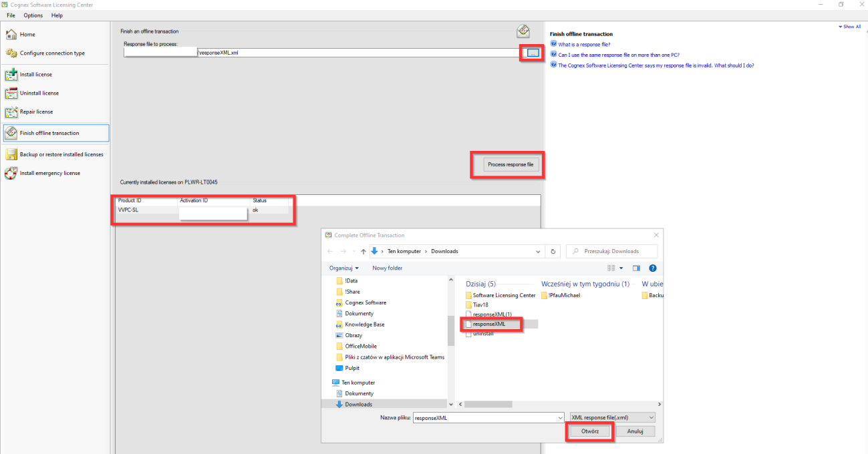Select the responseXML file in the dialog
Viewport: 868px width, 454px height.
(x=490, y=324)
